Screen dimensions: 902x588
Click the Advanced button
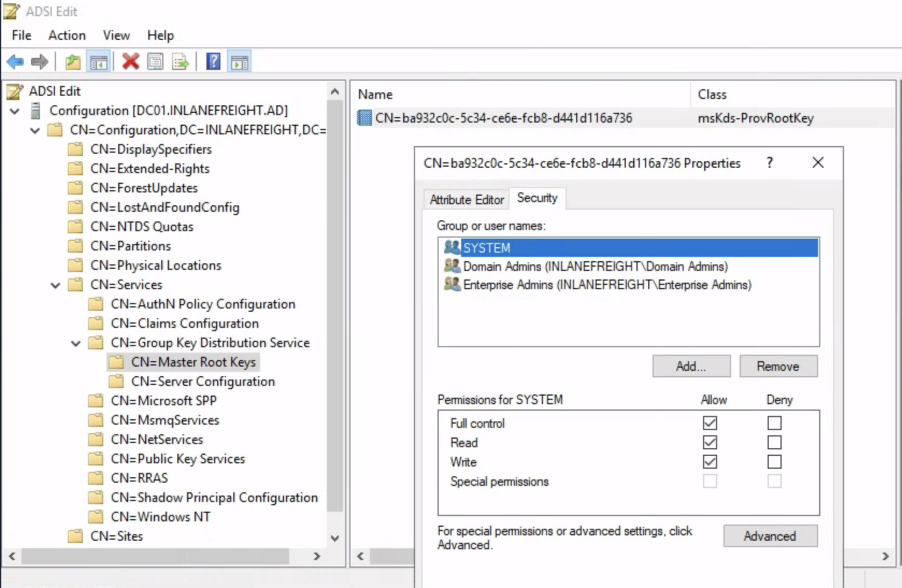[x=770, y=536]
